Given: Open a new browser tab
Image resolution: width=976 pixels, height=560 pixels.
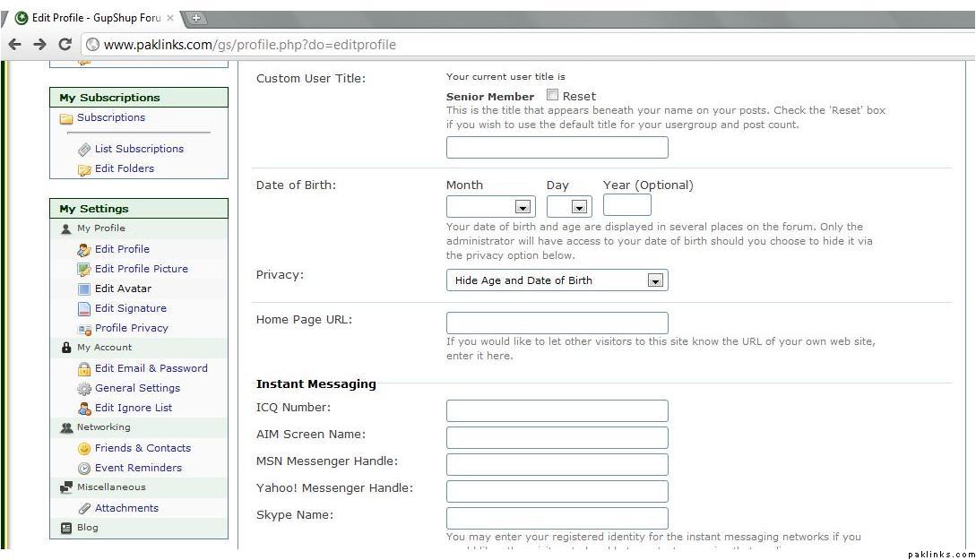Looking at the screenshot, I should [x=194, y=18].
